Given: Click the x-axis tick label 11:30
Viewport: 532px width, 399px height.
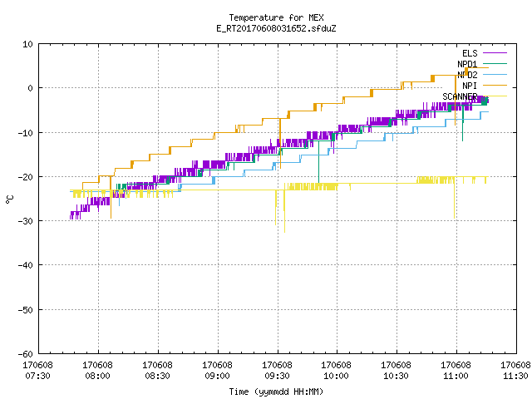Looking at the screenshot, I should pos(515,376).
